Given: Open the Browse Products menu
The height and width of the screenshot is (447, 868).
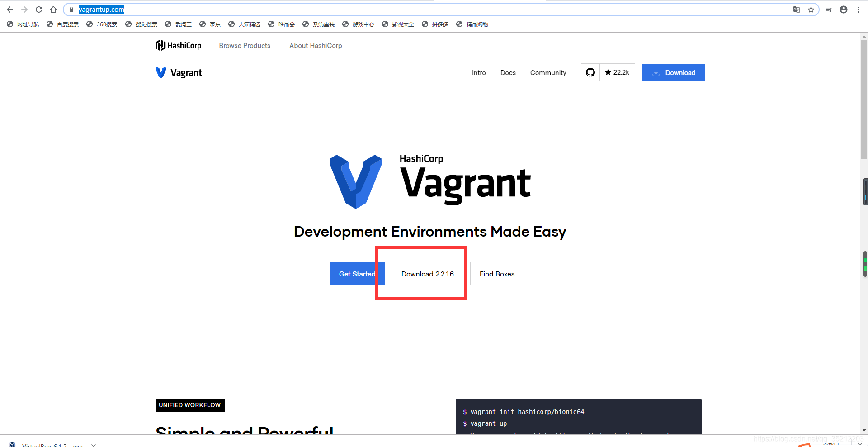Looking at the screenshot, I should [245, 46].
